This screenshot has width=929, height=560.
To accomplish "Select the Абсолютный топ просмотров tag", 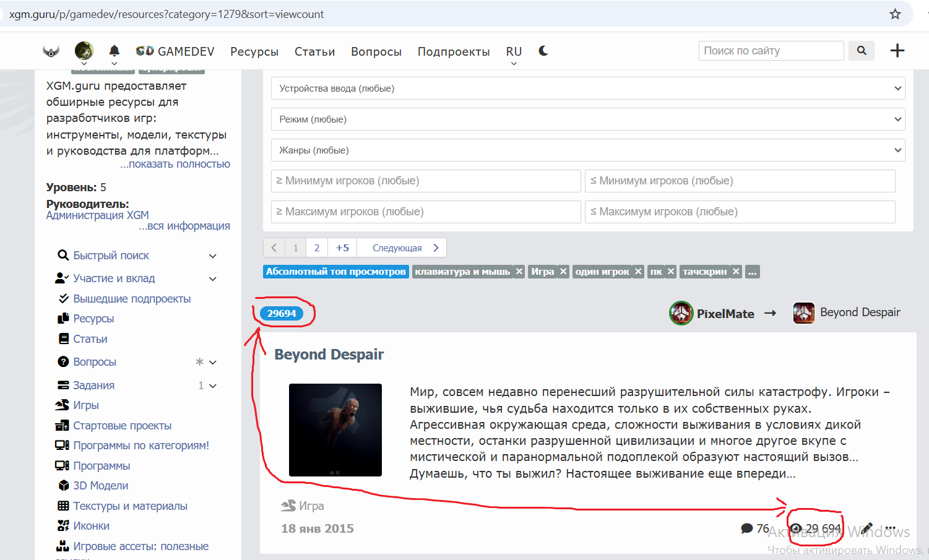I will click(x=336, y=272).
